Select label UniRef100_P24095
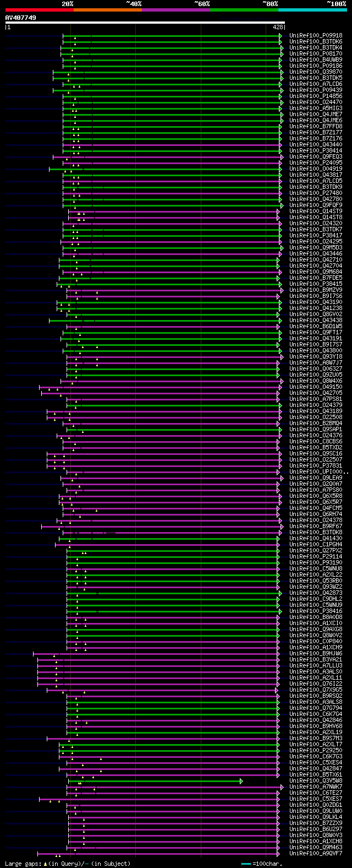The image size is (352, 868). pos(316,163)
